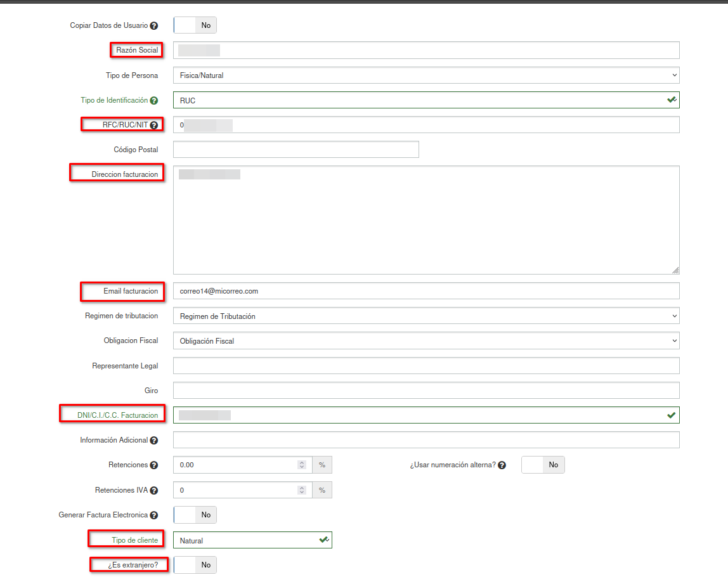Toggle the ¿Es extranjero? switch

(x=195, y=565)
